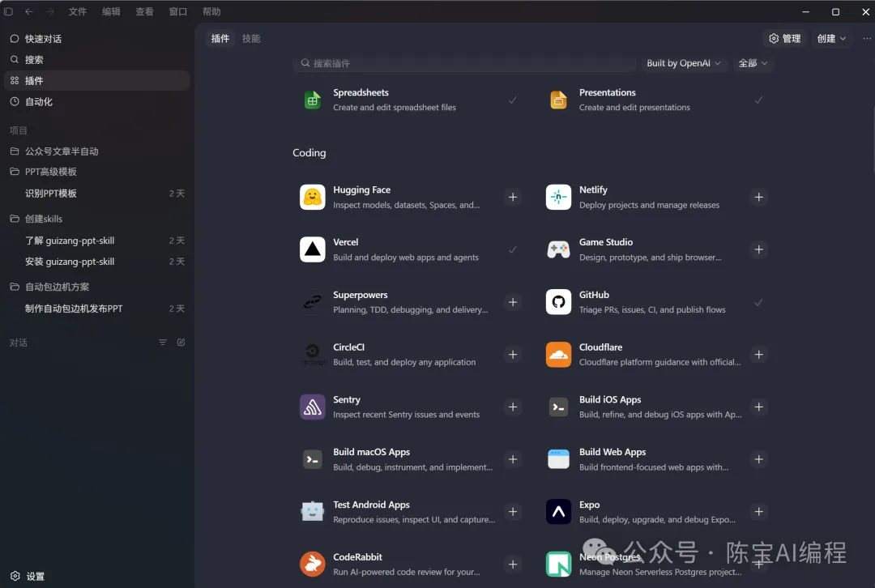Switch to the 插件 tab
The height and width of the screenshot is (588, 875).
pyautogui.click(x=220, y=39)
